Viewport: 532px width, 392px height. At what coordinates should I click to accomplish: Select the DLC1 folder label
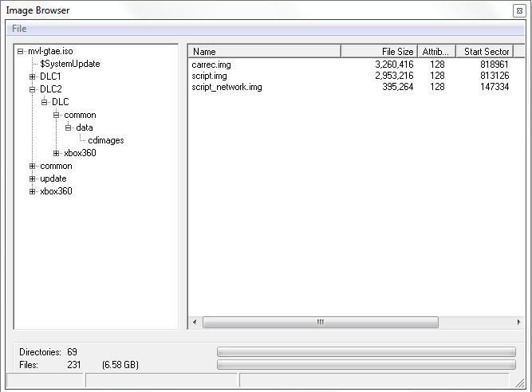pyautogui.click(x=50, y=76)
